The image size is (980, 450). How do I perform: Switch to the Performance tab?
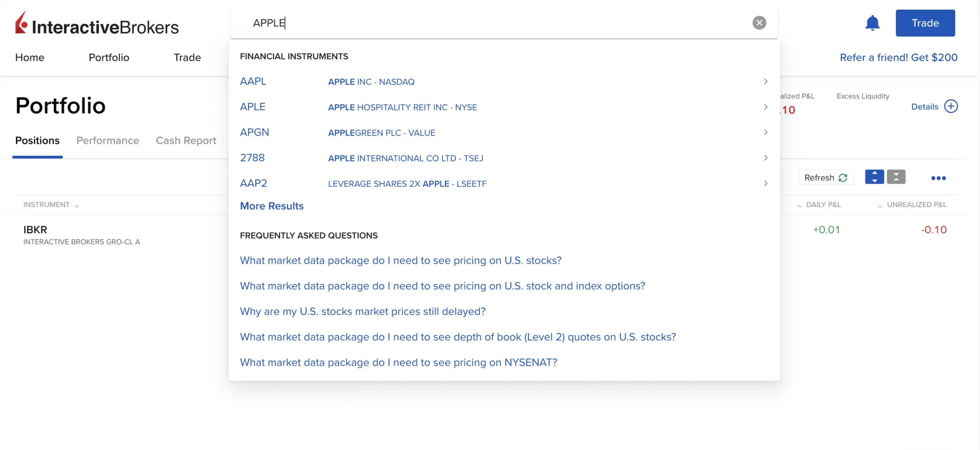tap(108, 140)
